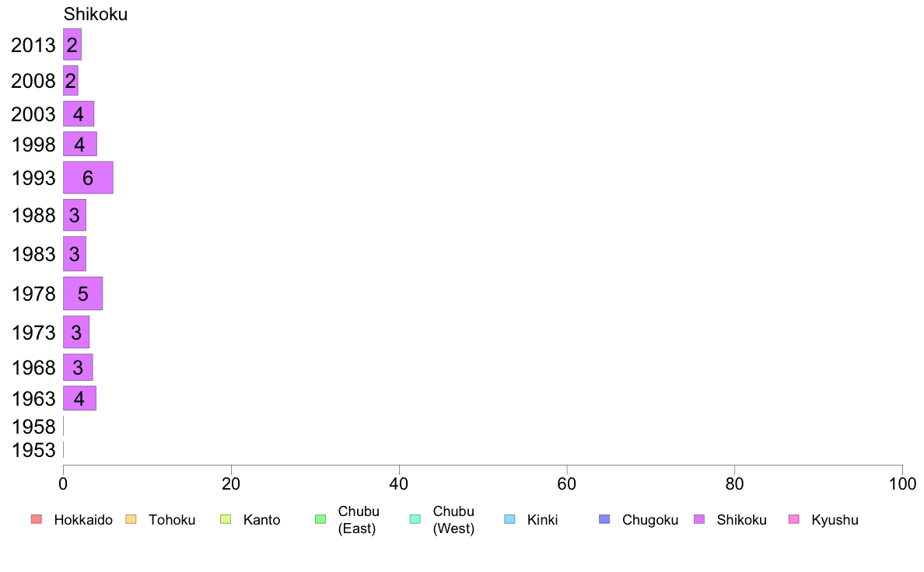Screen dimensions: 924x572
Task: Click the Chugoku blue legend swatch
Action: (x=604, y=519)
